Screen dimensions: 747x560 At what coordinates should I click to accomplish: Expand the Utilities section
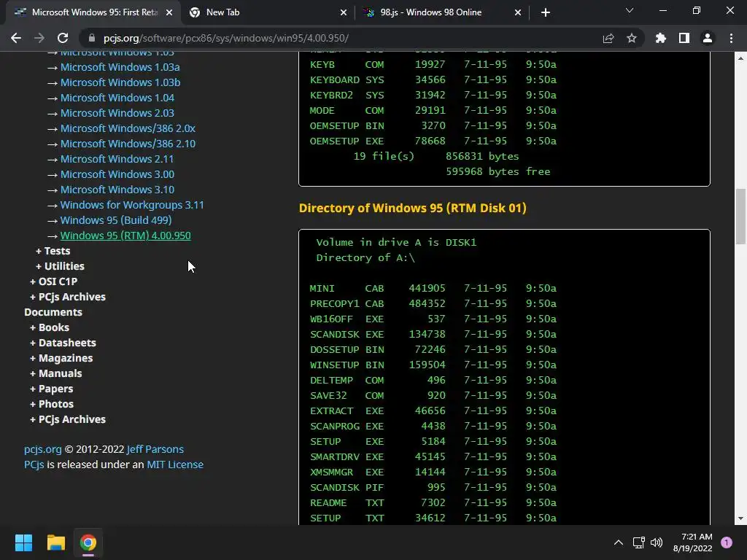[x=60, y=265]
